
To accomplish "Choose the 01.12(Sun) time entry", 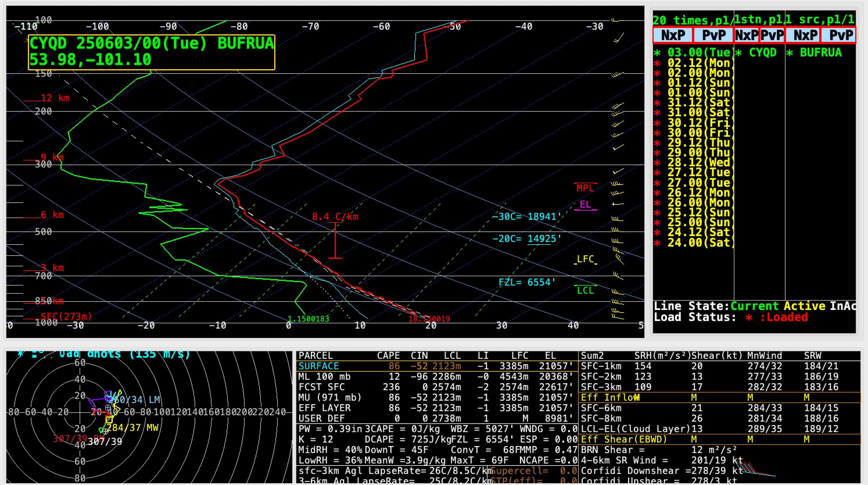I will 693,83.
